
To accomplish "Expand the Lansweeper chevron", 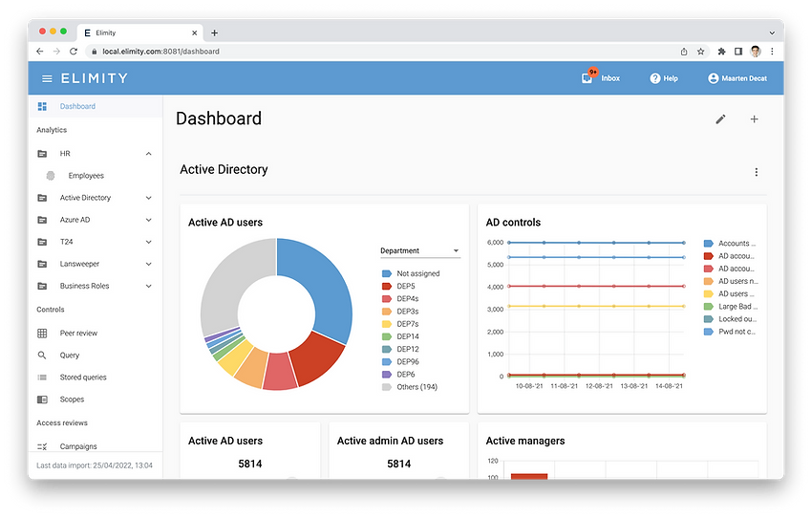I will [149, 264].
